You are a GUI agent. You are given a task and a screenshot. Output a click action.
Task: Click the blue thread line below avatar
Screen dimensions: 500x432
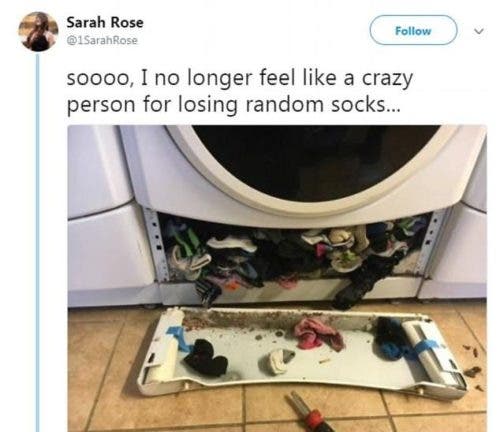38,243
